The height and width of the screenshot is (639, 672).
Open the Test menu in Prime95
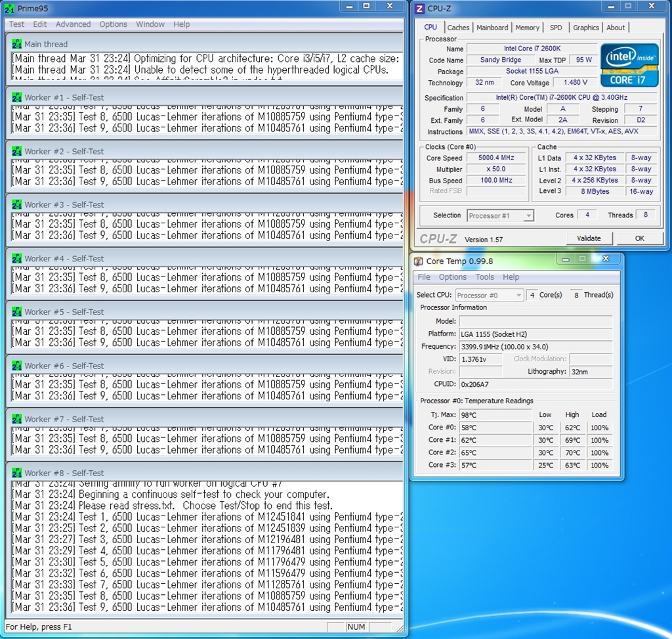tap(16, 24)
